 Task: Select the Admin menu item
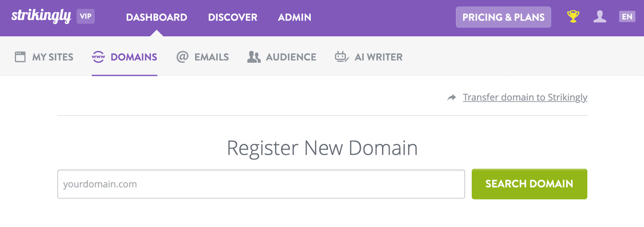pos(295,17)
